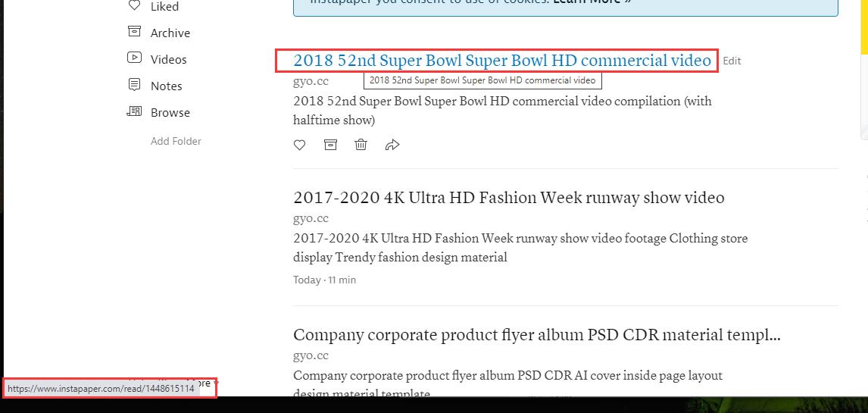Image resolution: width=868 pixels, height=413 pixels.
Task: Archive the Super Bowl article via box icon
Action: 330,145
